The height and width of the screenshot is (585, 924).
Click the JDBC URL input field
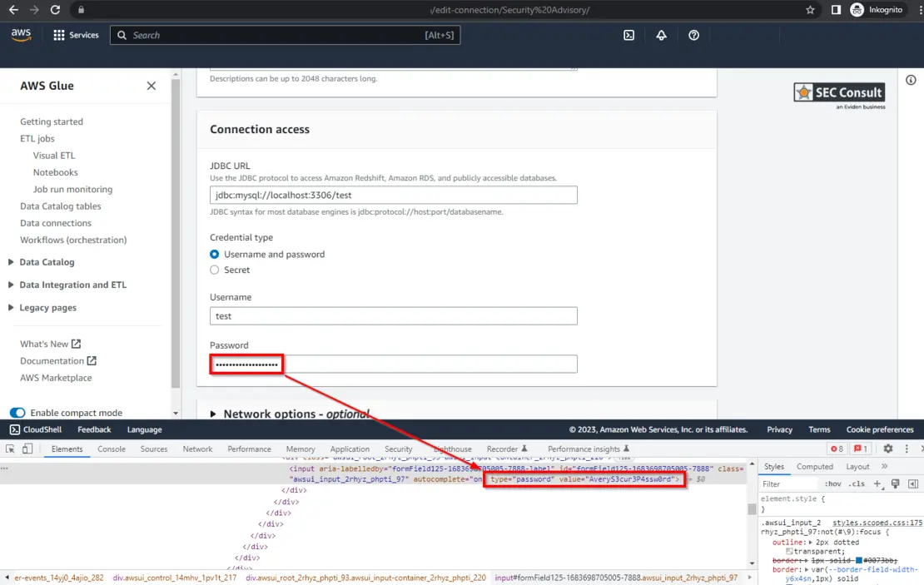[394, 195]
